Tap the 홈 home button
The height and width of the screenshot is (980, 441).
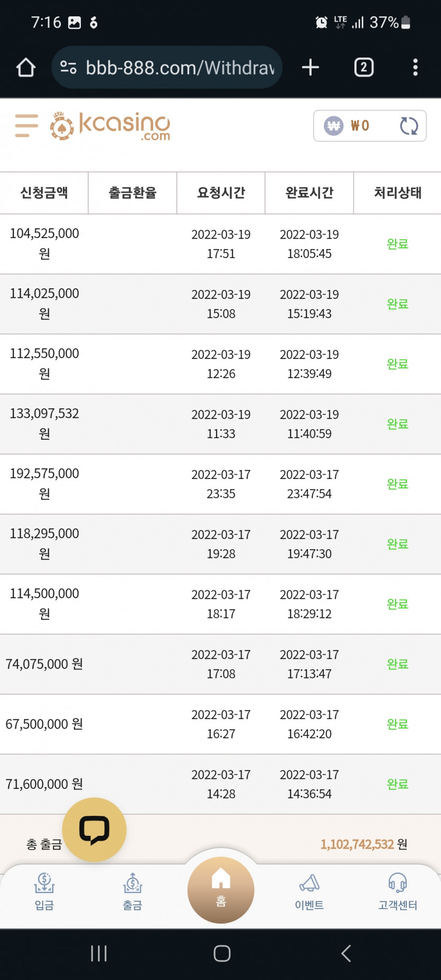[221, 889]
